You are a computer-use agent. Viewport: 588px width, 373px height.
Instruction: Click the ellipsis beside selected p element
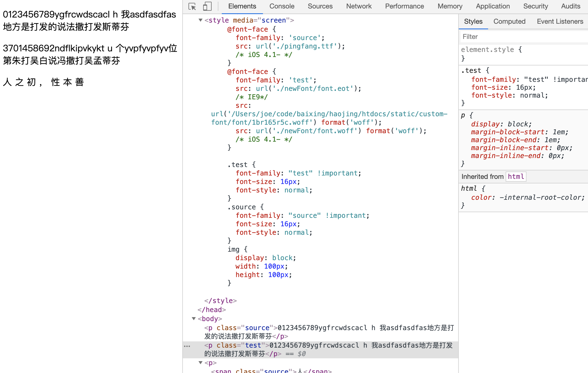(187, 346)
